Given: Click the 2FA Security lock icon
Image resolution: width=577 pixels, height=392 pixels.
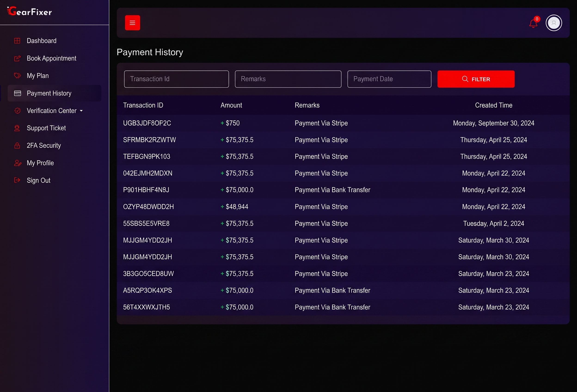Looking at the screenshot, I should coord(17,145).
